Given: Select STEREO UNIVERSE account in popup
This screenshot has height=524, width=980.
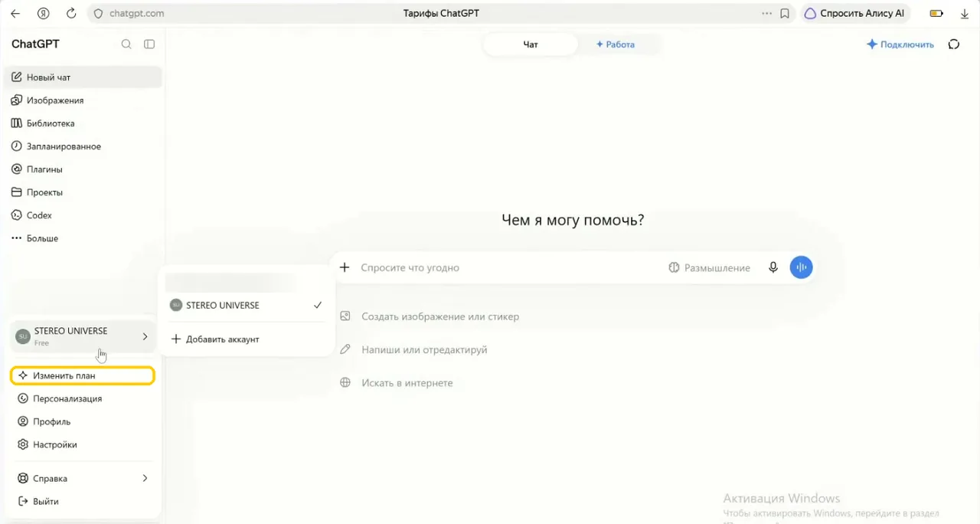Looking at the screenshot, I should point(247,305).
